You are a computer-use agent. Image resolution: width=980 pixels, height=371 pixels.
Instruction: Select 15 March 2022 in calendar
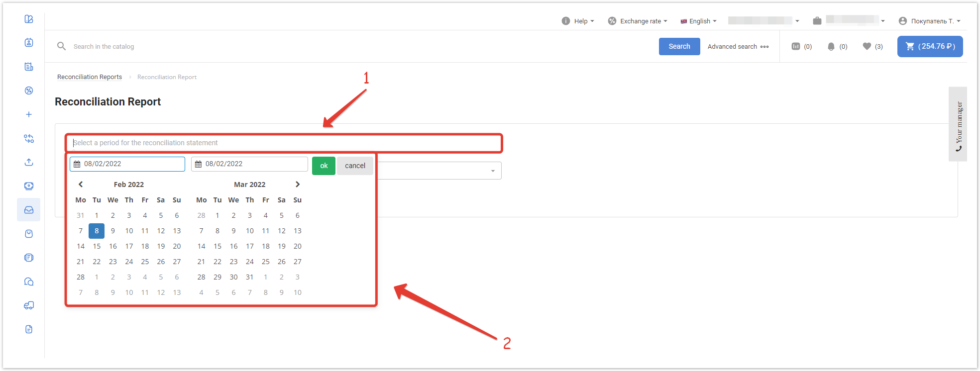tap(218, 246)
